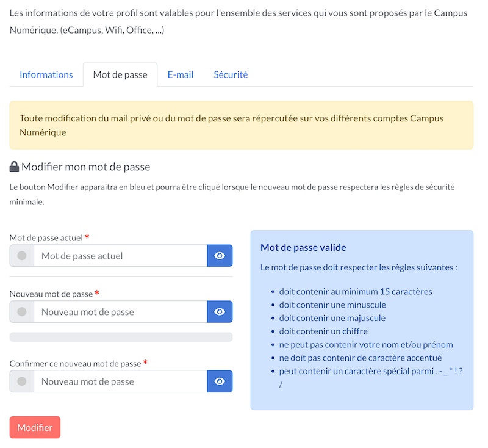Open the Informations tab
The height and width of the screenshot is (448, 488).
[46, 74]
